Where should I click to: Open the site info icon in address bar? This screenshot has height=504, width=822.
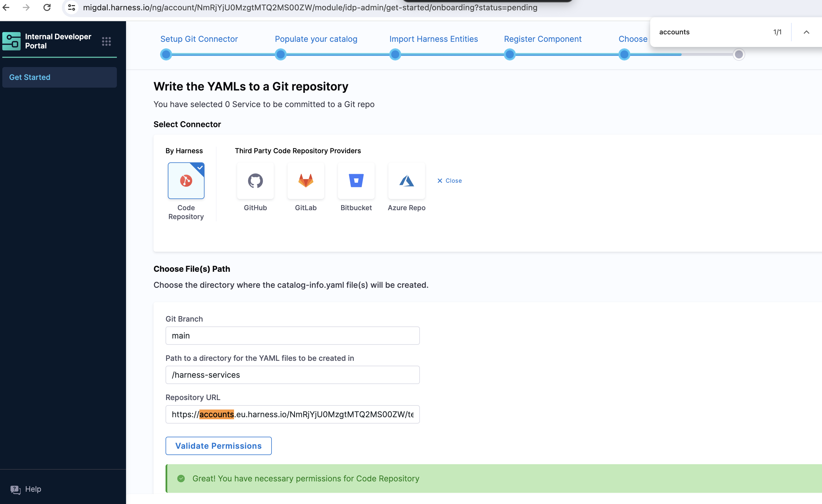coord(71,7)
